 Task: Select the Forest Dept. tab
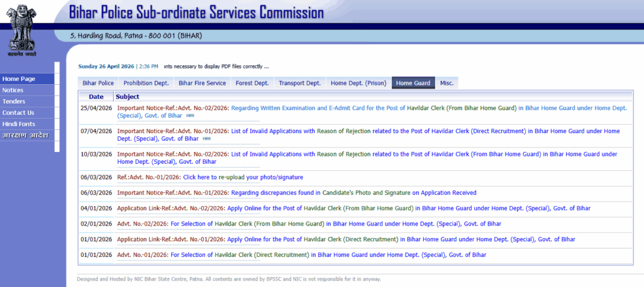[252, 83]
